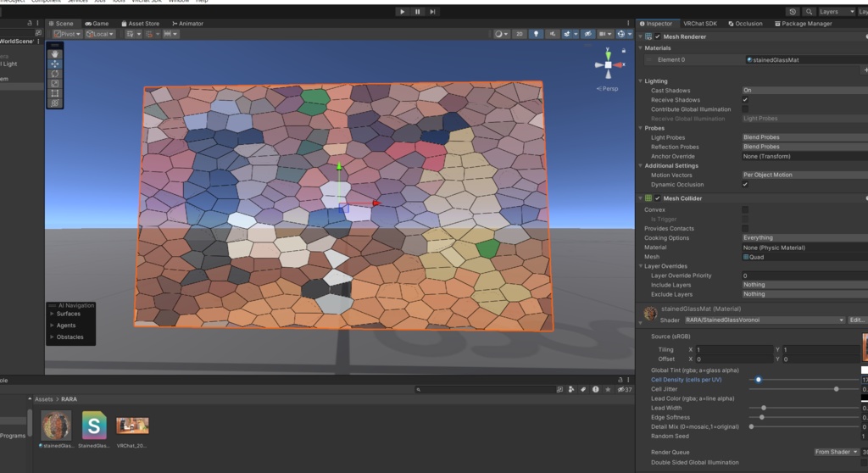Enable Contribute Global Illumination checkbox
Screen dimensions: 868x473
pos(745,109)
